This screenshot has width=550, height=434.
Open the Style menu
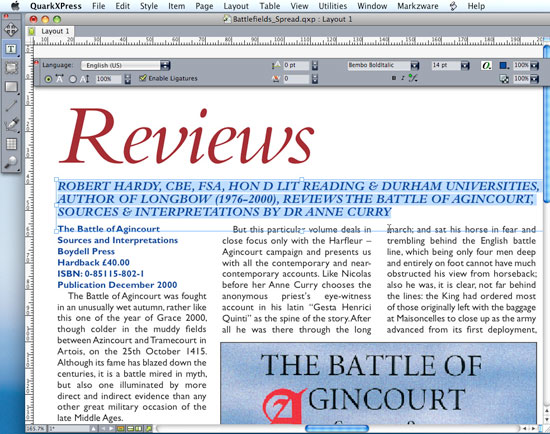(x=149, y=6)
